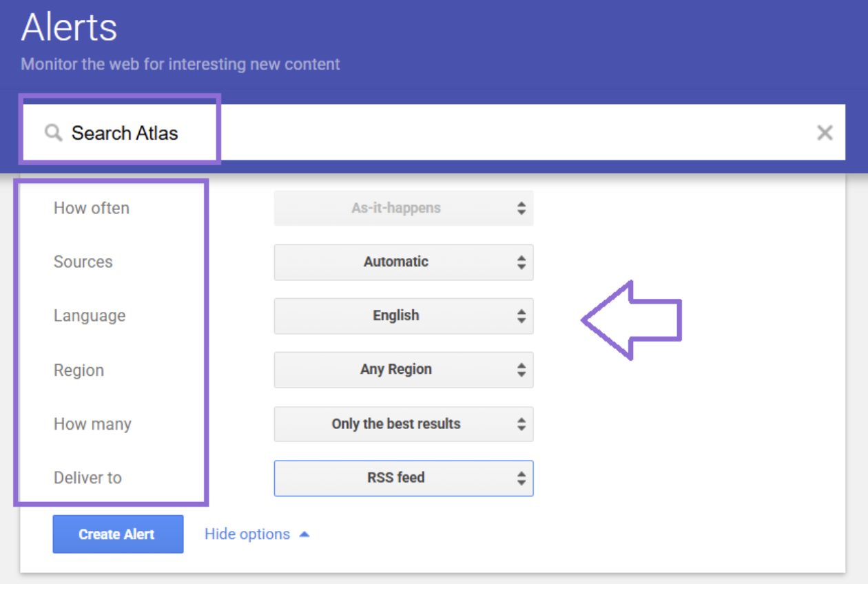The image size is (868, 599).
Task: Clear the search query with the X icon
Action: point(825,132)
